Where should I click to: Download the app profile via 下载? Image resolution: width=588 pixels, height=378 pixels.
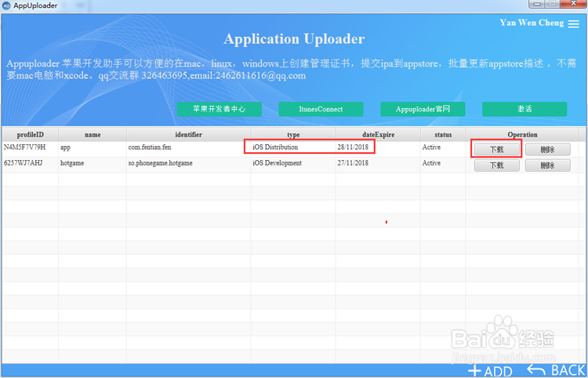(x=497, y=150)
